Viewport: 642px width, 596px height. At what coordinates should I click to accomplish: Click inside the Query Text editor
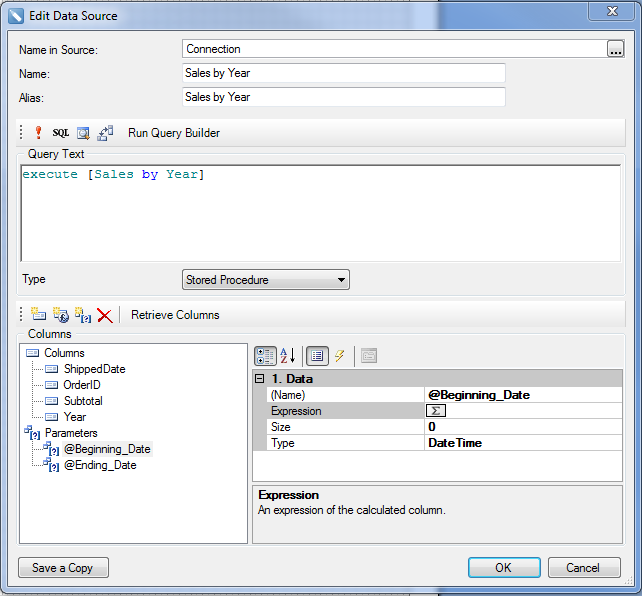321,213
